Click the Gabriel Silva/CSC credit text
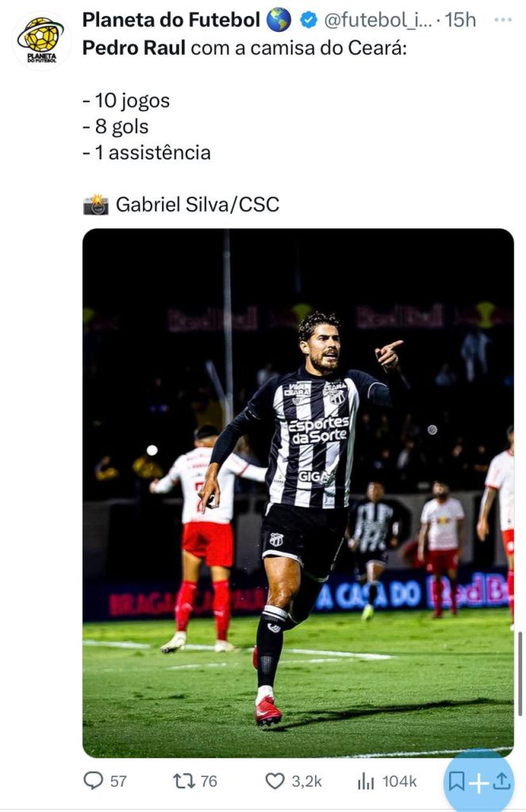 click(198, 205)
